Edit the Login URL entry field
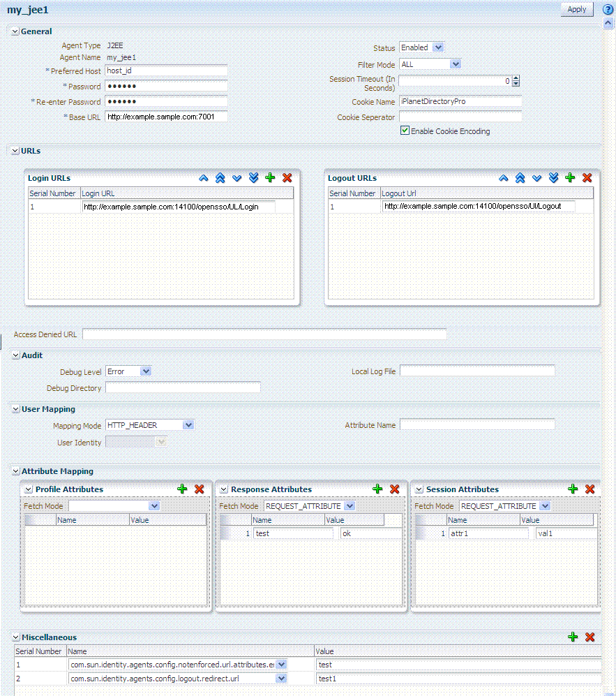616x696 pixels. click(179, 207)
